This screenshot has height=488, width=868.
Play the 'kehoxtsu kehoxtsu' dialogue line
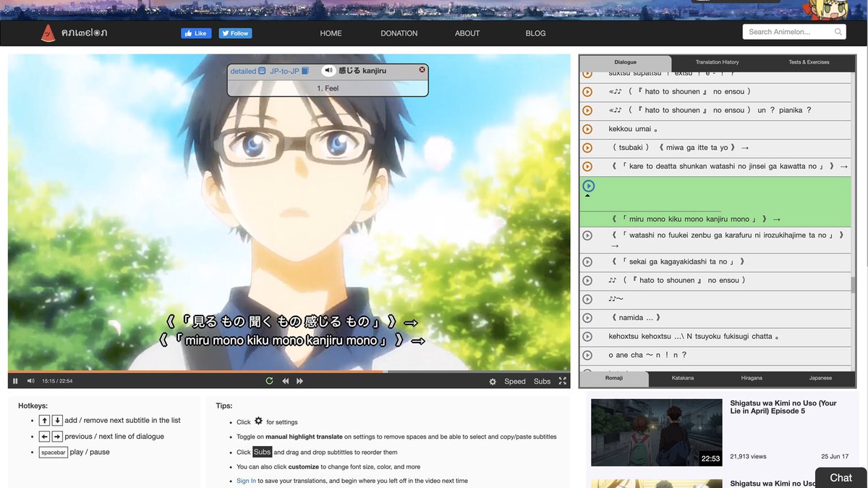click(587, 337)
